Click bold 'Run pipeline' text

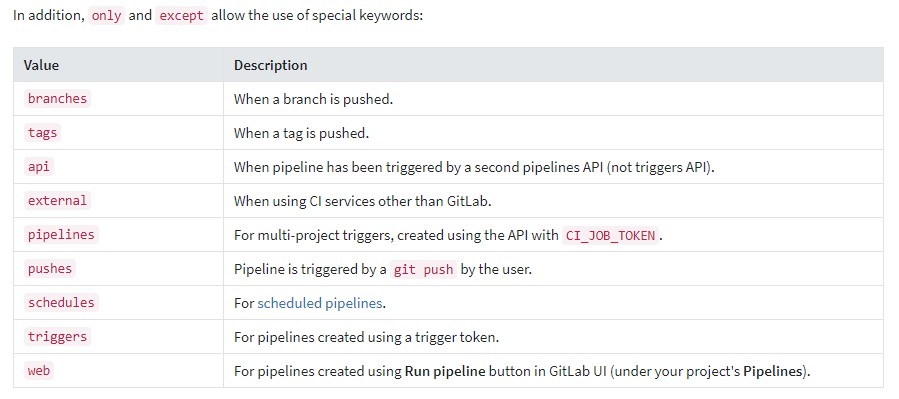(x=445, y=371)
